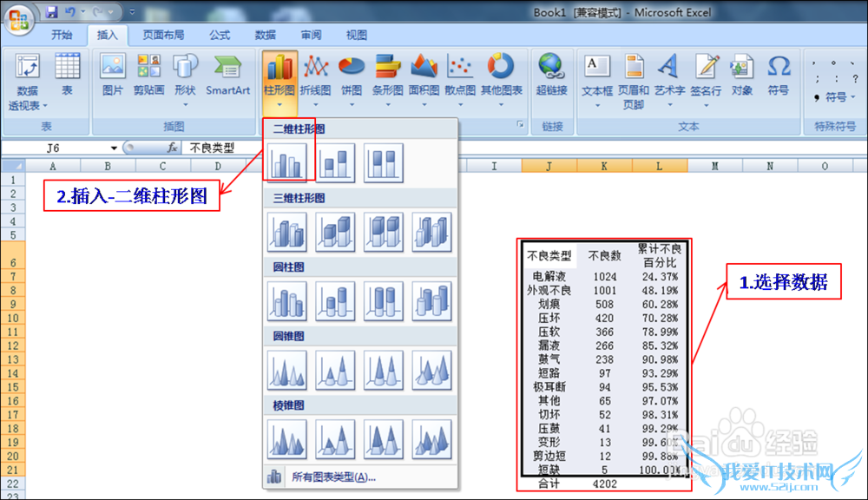The image size is (868, 500).
Task: Open the Quick Access Toolbar customize dropdown
Action: (132, 11)
